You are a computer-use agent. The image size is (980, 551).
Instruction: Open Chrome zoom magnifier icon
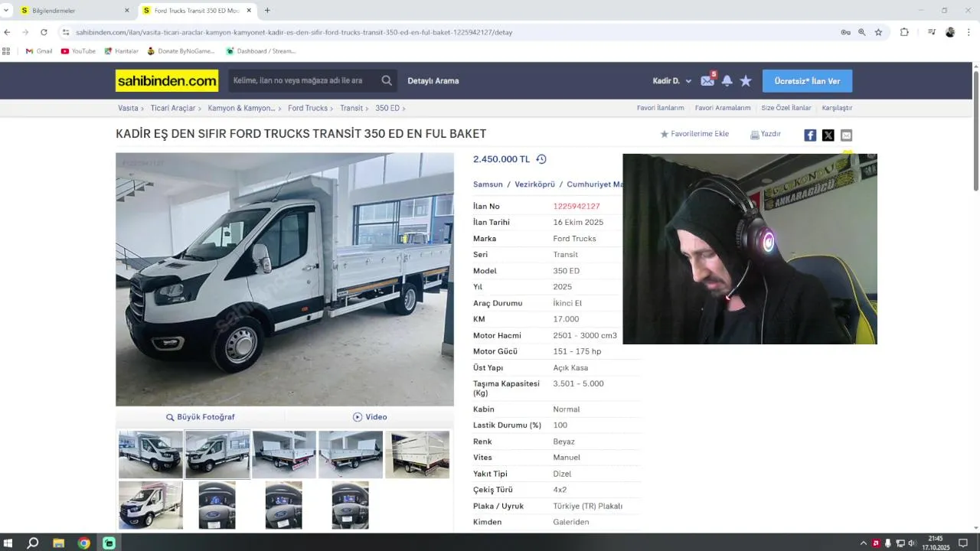coord(862,32)
